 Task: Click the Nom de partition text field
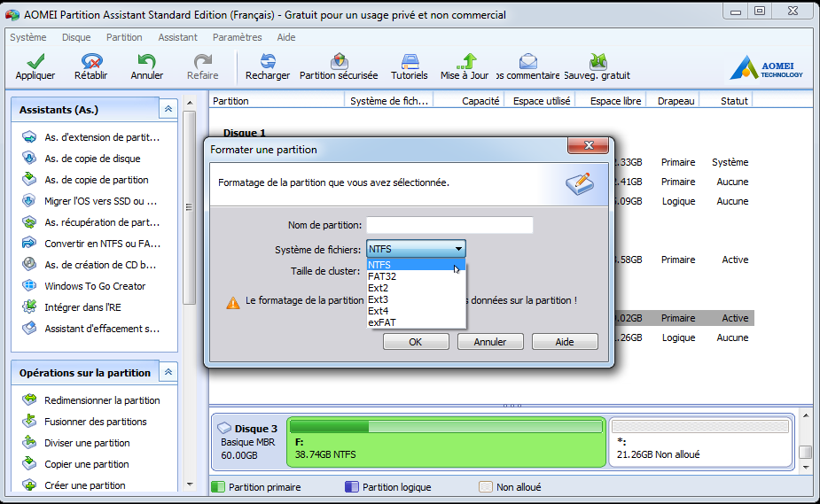[449, 225]
